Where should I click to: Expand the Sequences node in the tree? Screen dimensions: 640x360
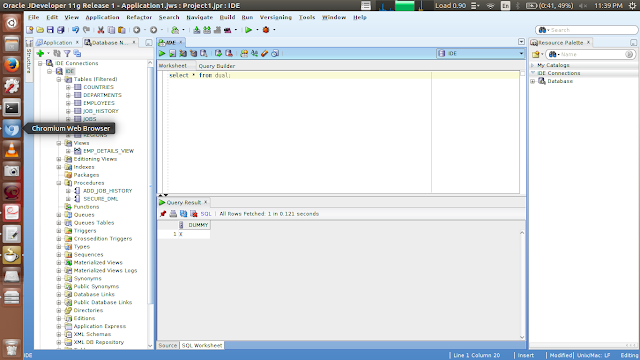pos(59,255)
